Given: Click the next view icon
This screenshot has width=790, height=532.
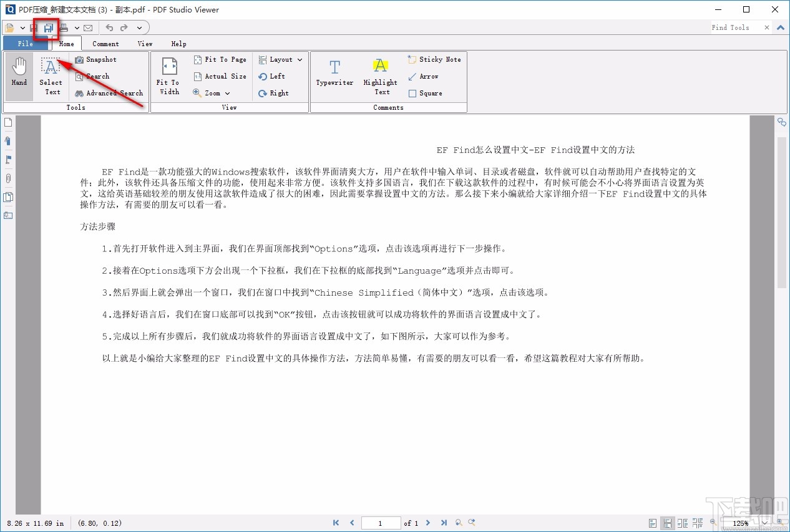Looking at the screenshot, I should pyautogui.click(x=472, y=523).
